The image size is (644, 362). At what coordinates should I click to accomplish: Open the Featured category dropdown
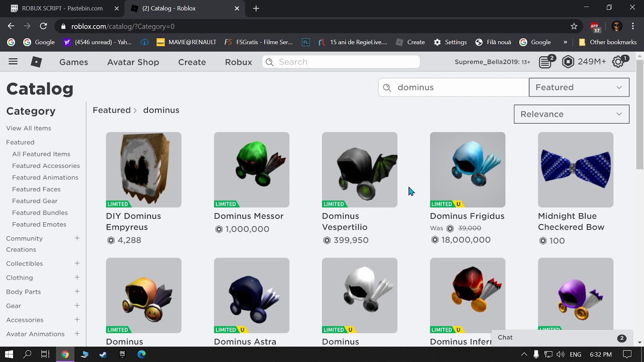(x=579, y=87)
